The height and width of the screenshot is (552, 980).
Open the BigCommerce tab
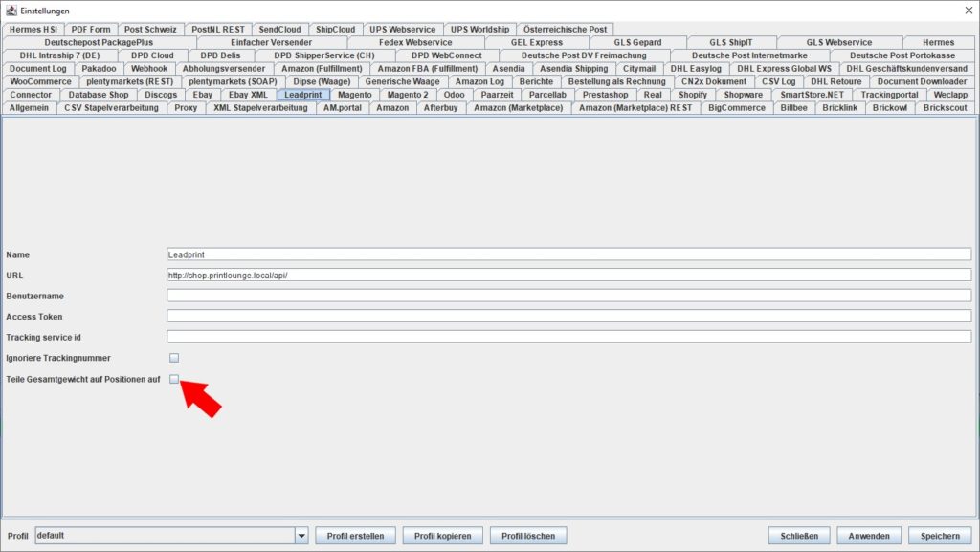click(x=736, y=107)
